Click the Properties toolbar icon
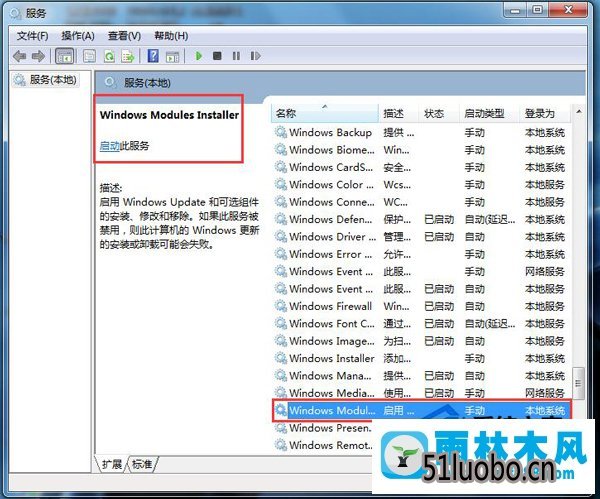 click(89, 56)
